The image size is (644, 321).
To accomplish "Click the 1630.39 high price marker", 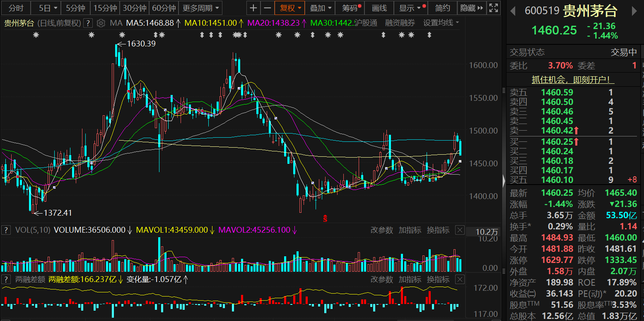I will pos(141,43).
